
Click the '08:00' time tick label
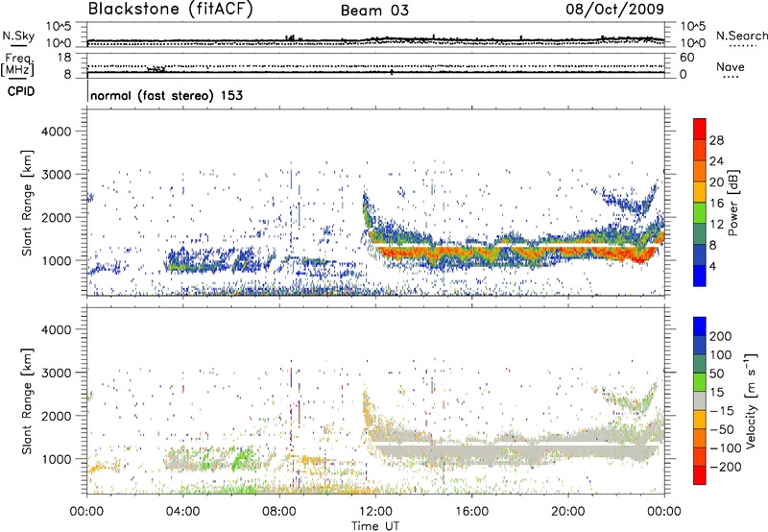[278, 512]
